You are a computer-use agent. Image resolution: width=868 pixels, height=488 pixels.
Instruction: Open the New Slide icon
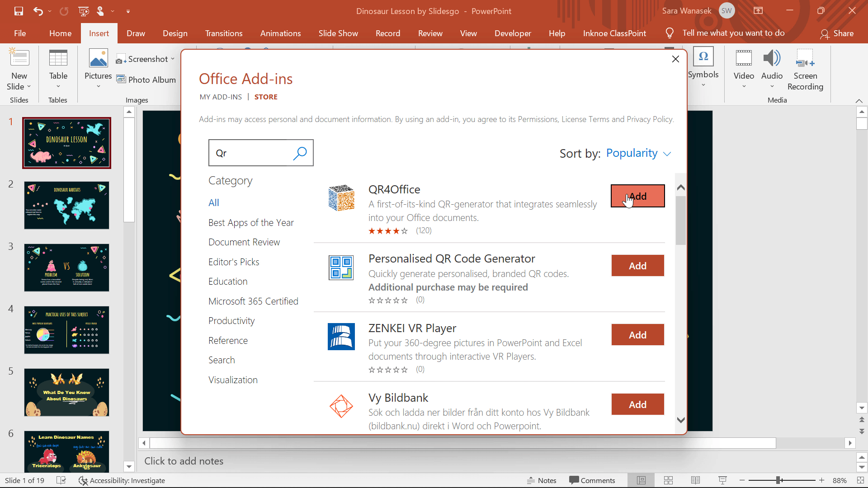[19, 58]
